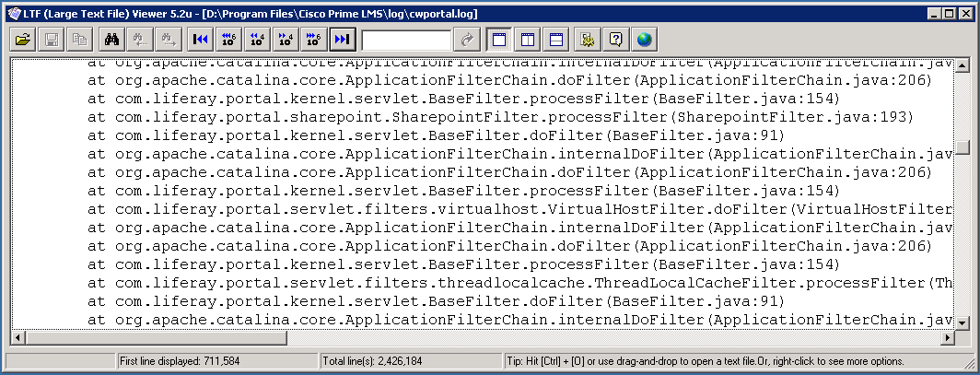Click Find Next binoculars with right arrow
Viewport: 980px width, 375px height.
pos(169,40)
